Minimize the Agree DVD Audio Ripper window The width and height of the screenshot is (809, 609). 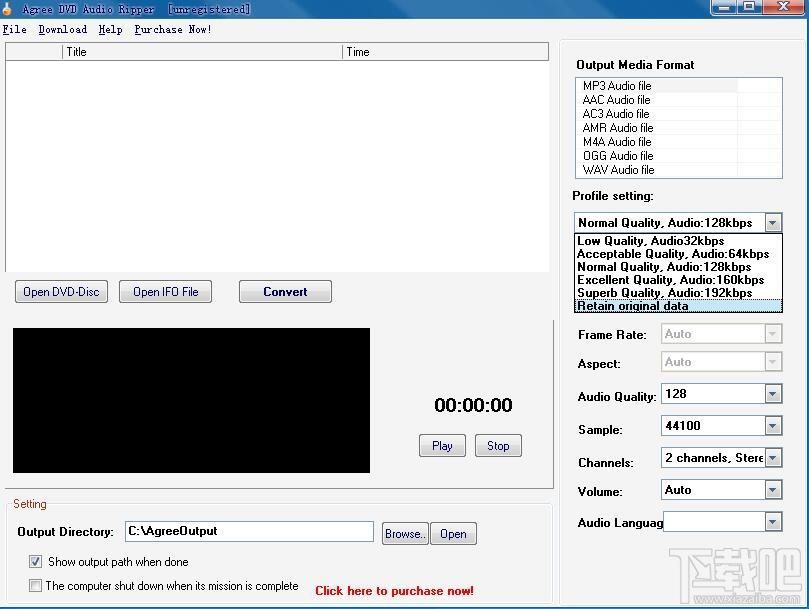[x=724, y=7]
